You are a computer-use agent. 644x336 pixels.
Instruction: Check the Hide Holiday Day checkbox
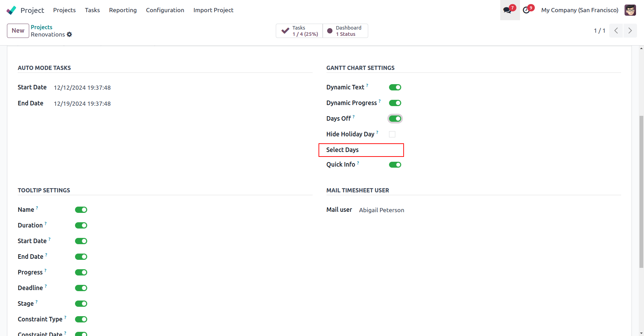coord(392,134)
